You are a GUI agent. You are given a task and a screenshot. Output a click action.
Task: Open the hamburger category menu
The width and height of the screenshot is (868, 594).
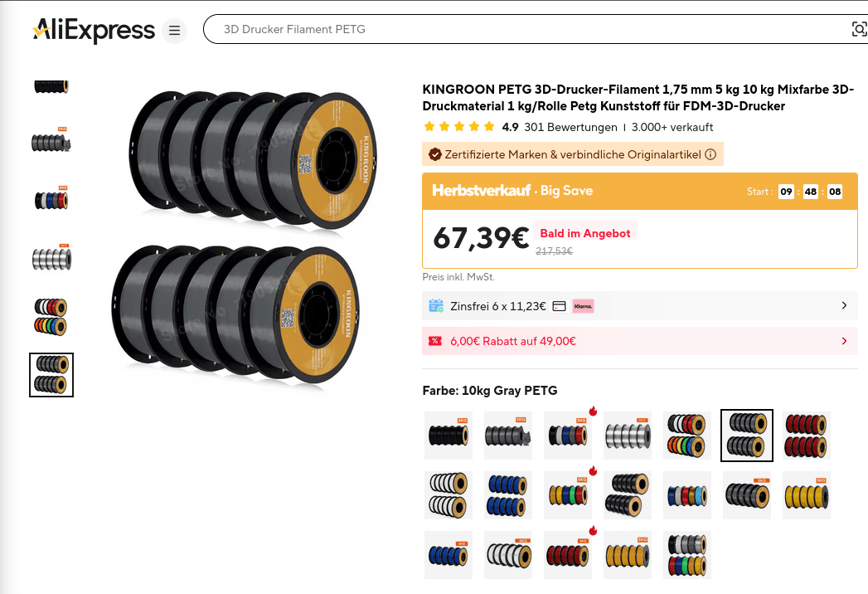point(174,31)
